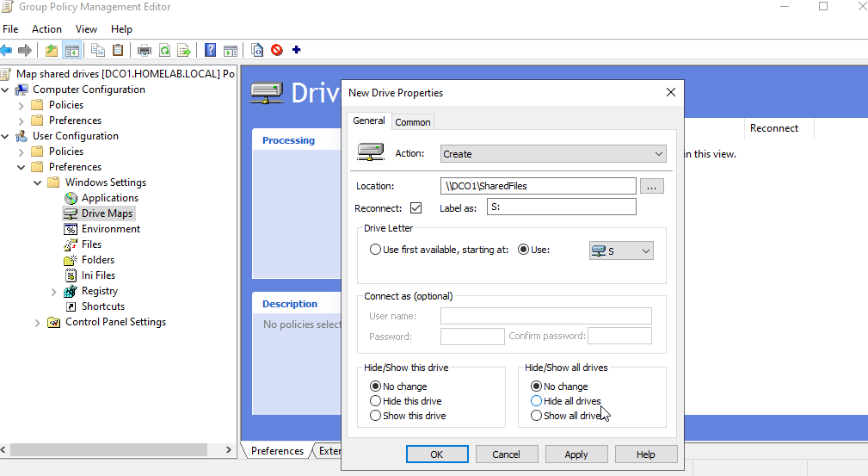Collapse Preferences under User Configuration
Screen dimensions: 868x476
(21, 167)
